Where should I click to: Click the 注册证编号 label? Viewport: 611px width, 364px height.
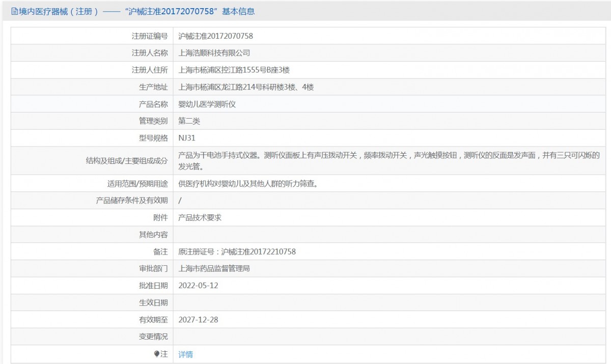(x=150, y=36)
